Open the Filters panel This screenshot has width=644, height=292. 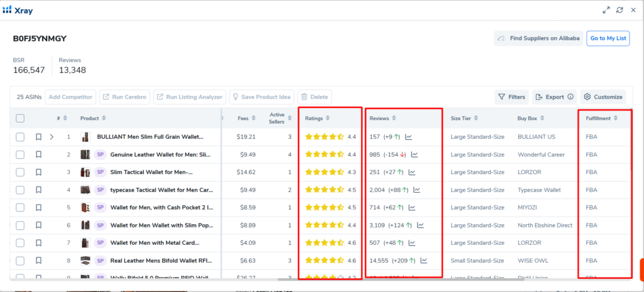pyautogui.click(x=511, y=97)
